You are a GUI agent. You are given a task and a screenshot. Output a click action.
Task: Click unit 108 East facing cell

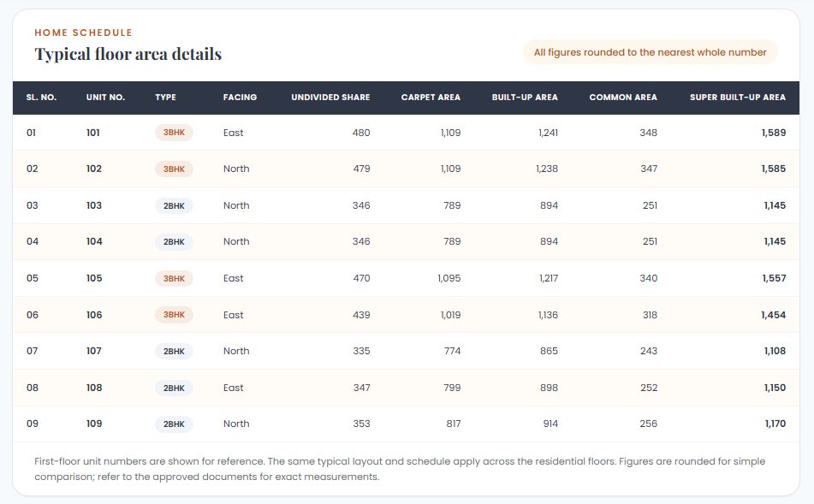(x=233, y=388)
